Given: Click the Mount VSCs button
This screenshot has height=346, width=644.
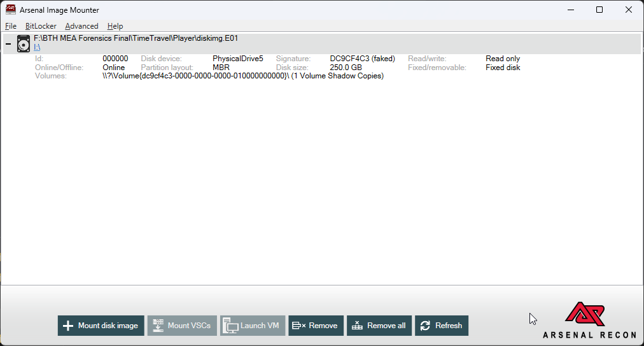Looking at the screenshot, I should click(x=183, y=326).
